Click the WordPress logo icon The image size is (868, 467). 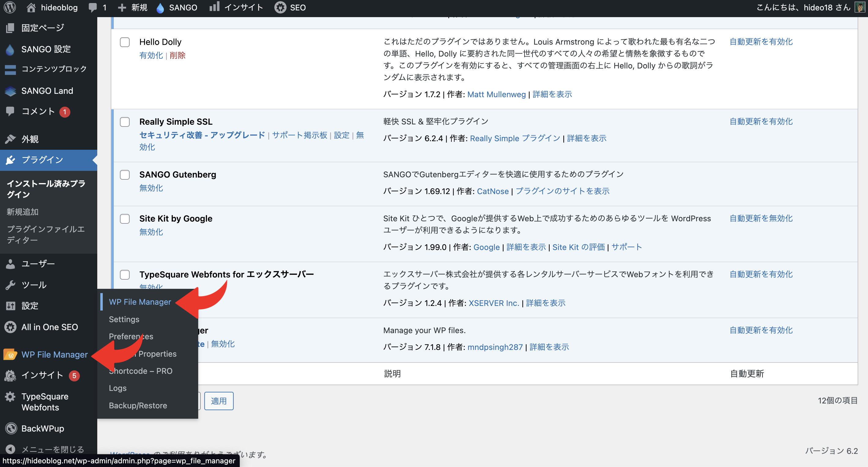click(10, 7)
